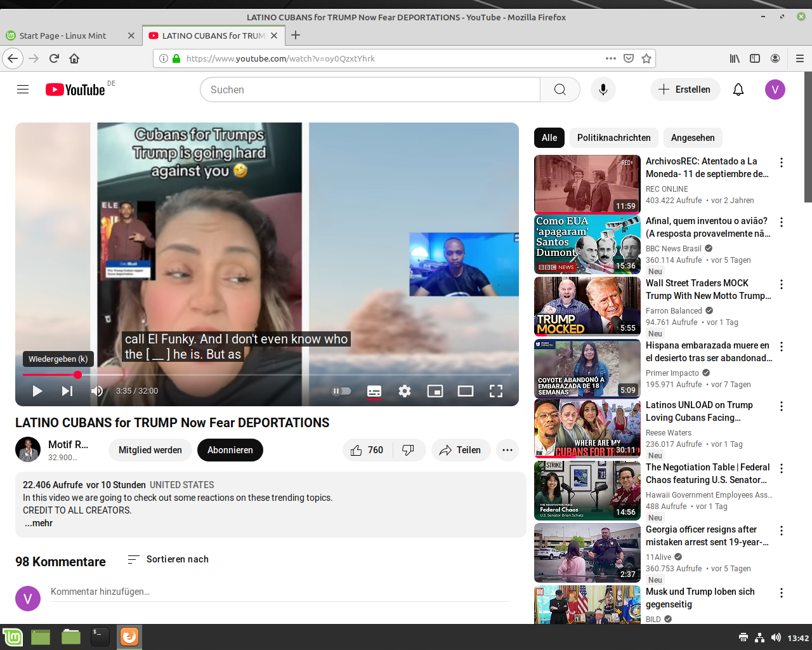
Task: Skip to the next video
Action: pyautogui.click(x=67, y=391)
